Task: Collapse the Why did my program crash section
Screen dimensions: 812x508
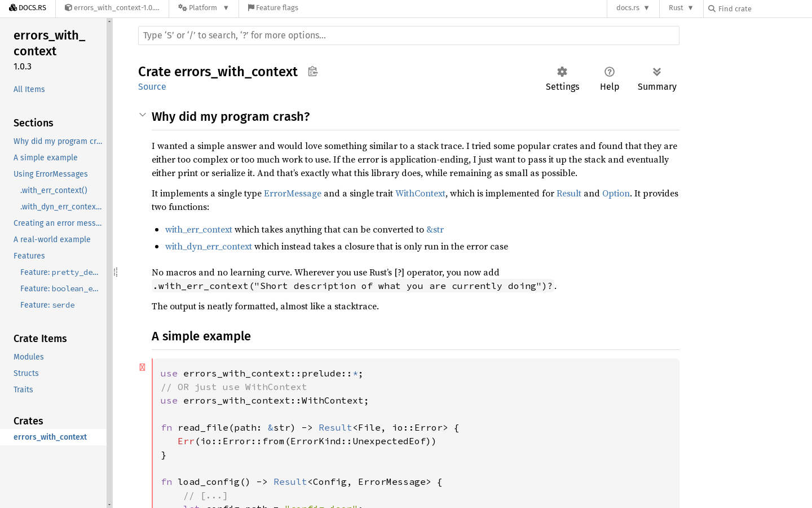Action: click(x=143, y=115)
